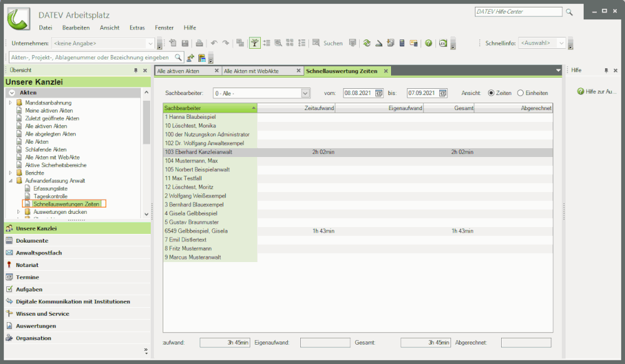Click the add person icon beside search field
This screenshot has width=625, height=364.
click(x=191, y=58)
